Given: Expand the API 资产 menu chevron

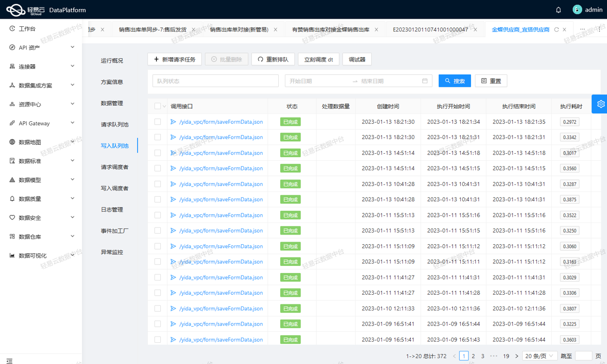Looking at the screenshot, I should click(x=72, y=47).
